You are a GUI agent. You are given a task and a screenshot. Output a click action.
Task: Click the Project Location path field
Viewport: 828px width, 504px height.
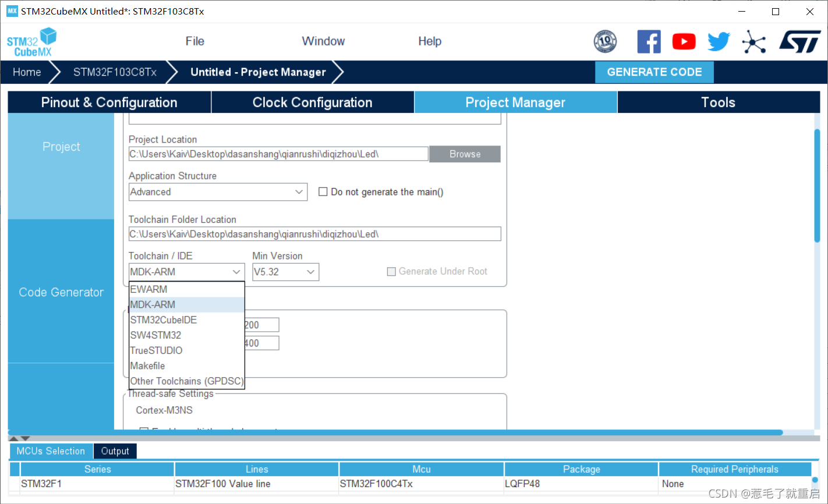pos(278,154)
